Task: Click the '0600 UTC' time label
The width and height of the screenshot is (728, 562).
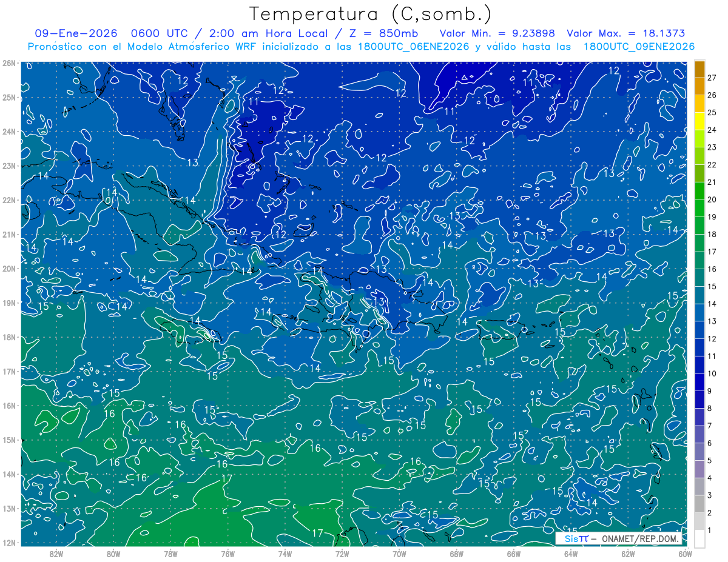Action: click(x=163, y=34)
